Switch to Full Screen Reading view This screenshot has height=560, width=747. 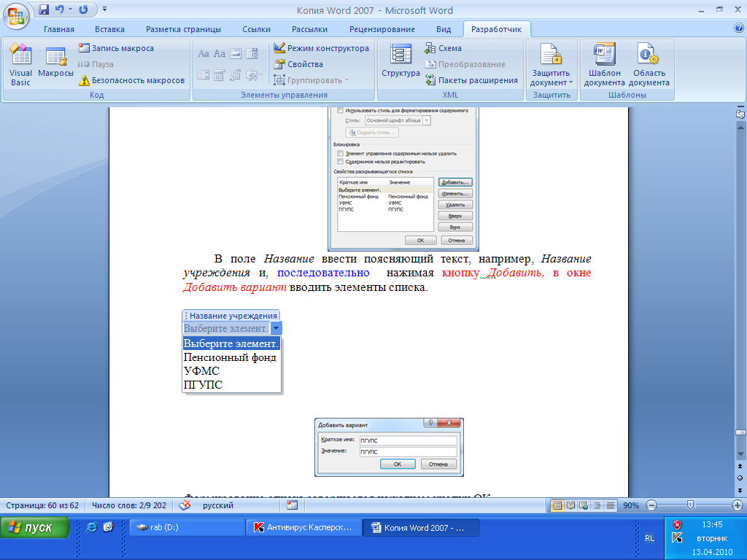point(570,506)
